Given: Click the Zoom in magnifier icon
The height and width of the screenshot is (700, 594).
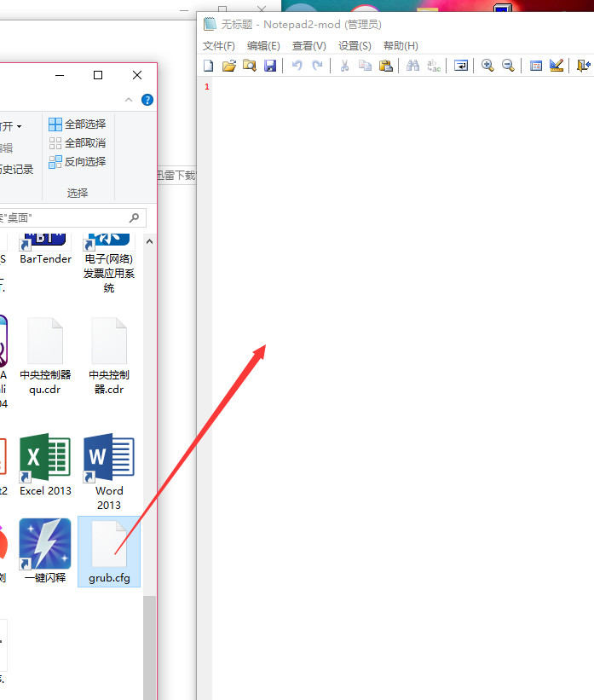Looking at the screenshot, I should [x=487, y=66].
